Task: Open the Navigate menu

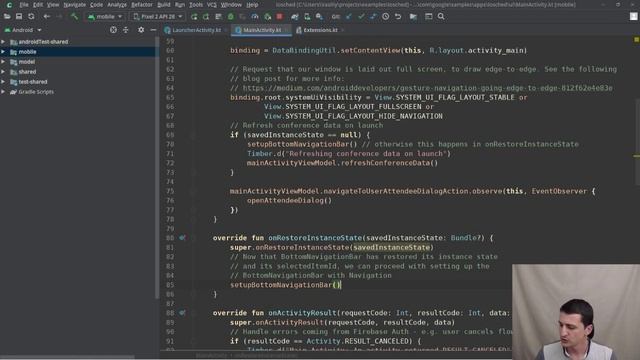Action: click(74, 5)
